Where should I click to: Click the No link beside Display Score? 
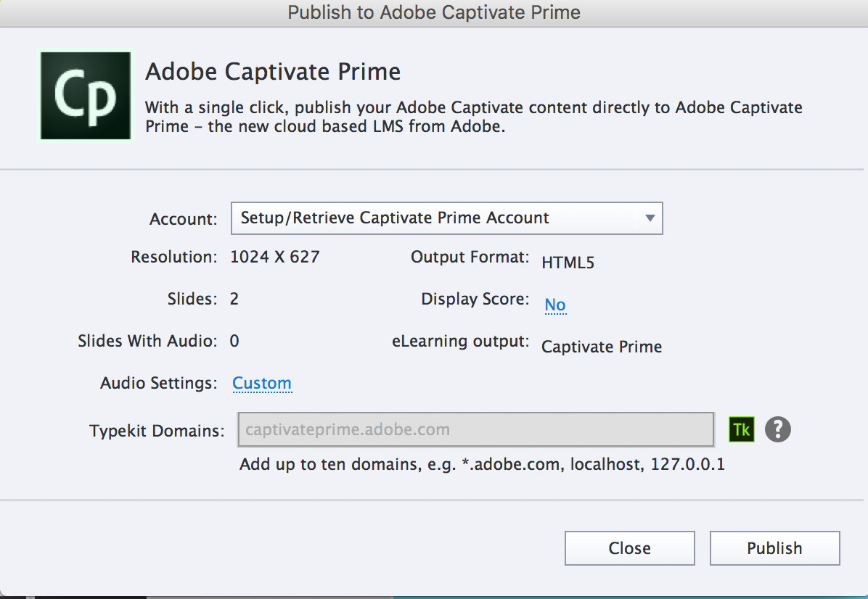pos(555,305)
